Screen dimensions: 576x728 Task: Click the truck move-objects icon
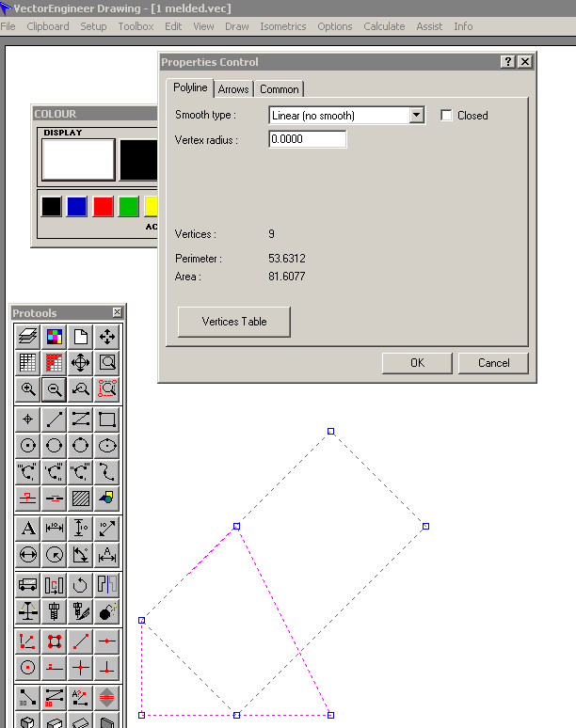(28, 585)
